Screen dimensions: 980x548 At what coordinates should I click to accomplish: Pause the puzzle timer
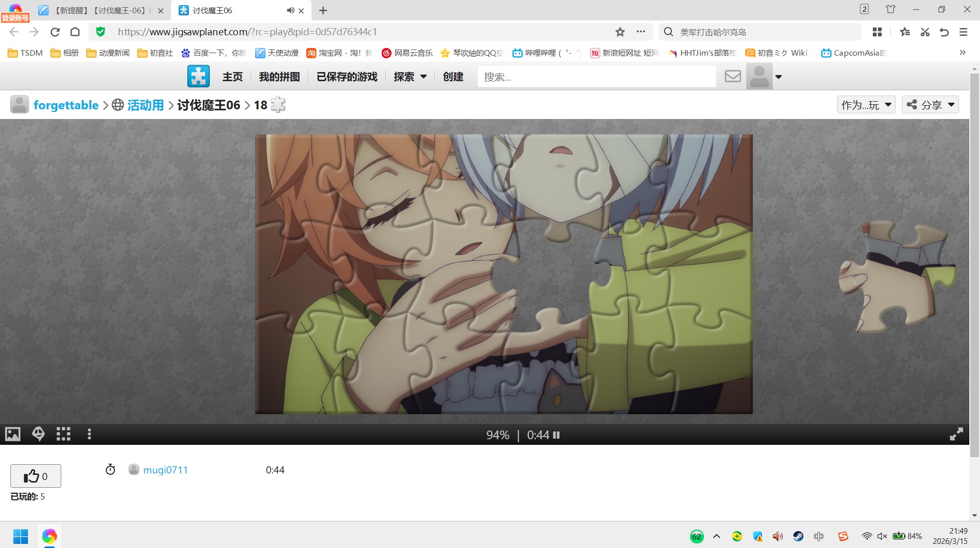pyautogui.click(x=556, y=435)
